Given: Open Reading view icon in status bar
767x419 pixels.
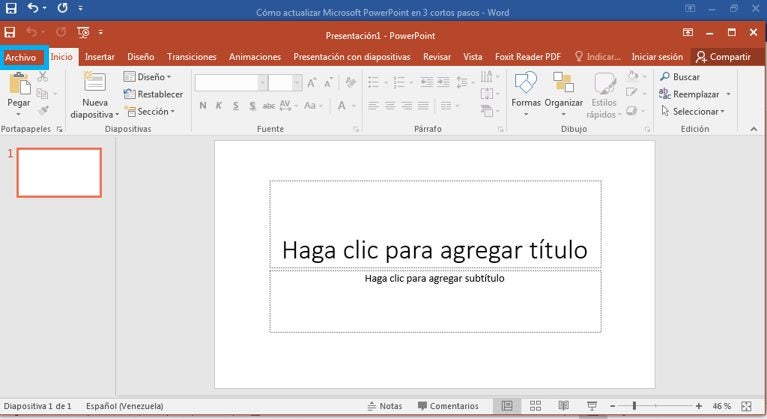Looking at the screenshot, I should click(x=564, y=406).
